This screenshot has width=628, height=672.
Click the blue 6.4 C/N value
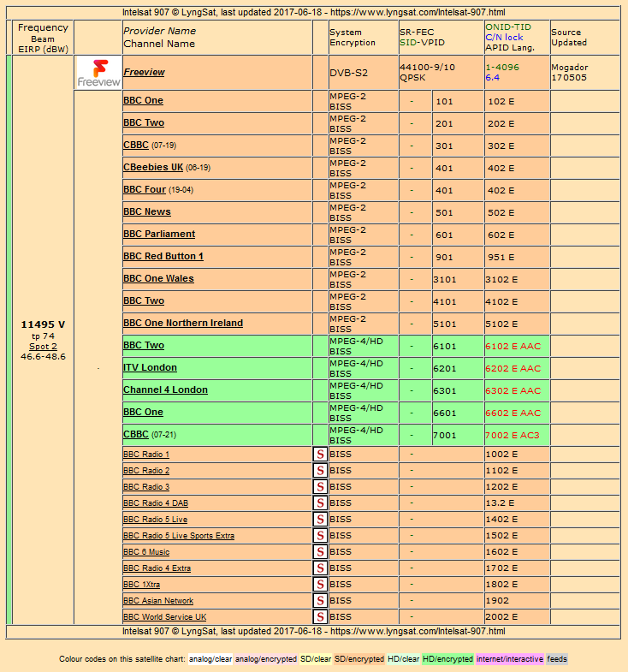(493, 78)
